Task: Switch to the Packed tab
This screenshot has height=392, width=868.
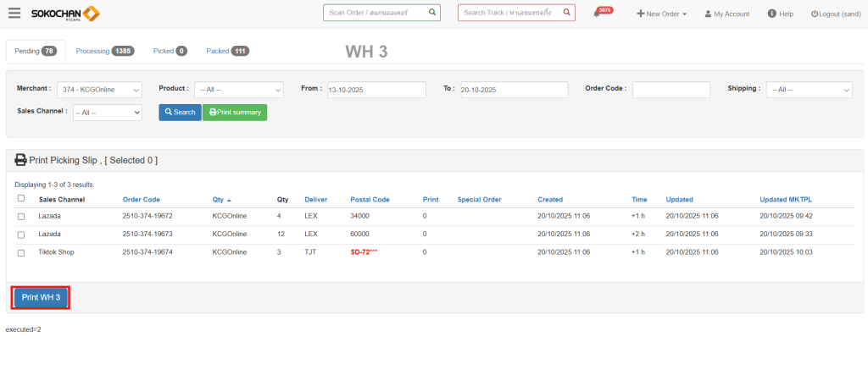Action: tap(227, 52)
